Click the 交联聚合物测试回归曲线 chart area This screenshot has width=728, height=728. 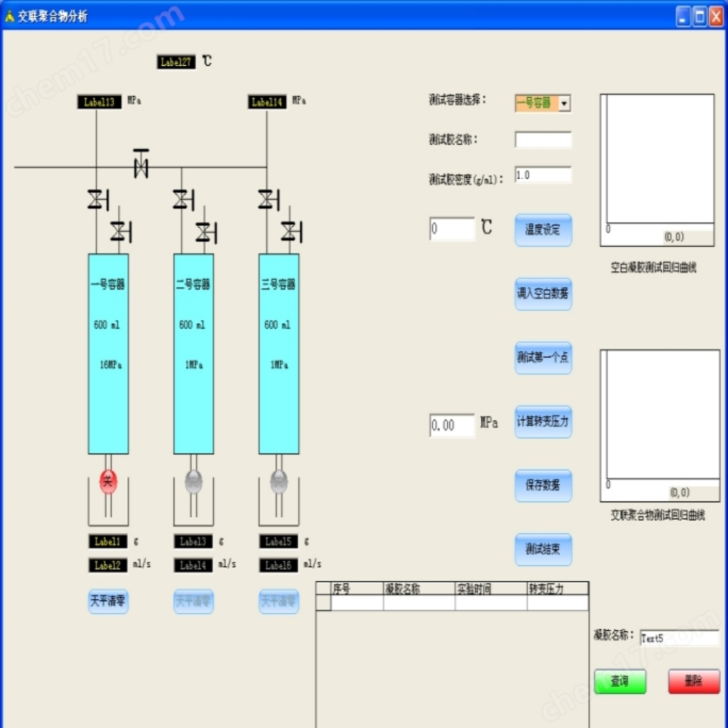pyautogui.click(x=660, y=426)
